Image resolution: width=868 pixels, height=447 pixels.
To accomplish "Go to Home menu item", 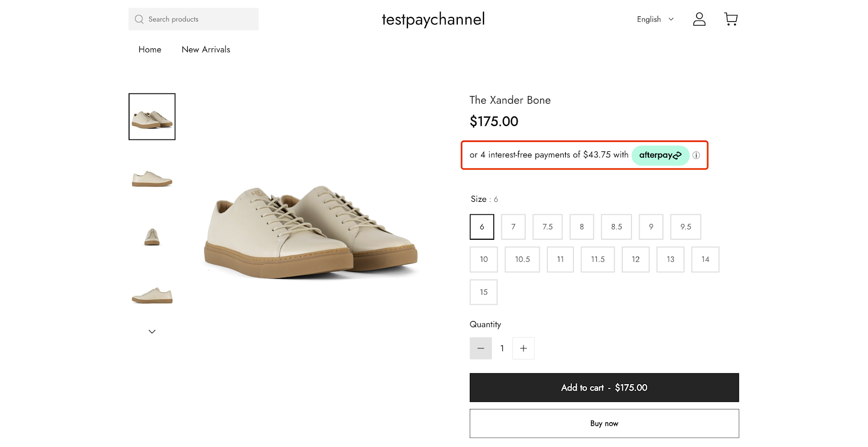I will (x=150, y=49).
